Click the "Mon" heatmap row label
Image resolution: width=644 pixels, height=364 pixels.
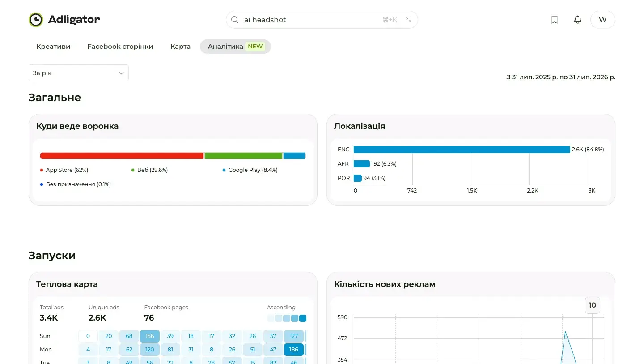[x=46, y=350]
